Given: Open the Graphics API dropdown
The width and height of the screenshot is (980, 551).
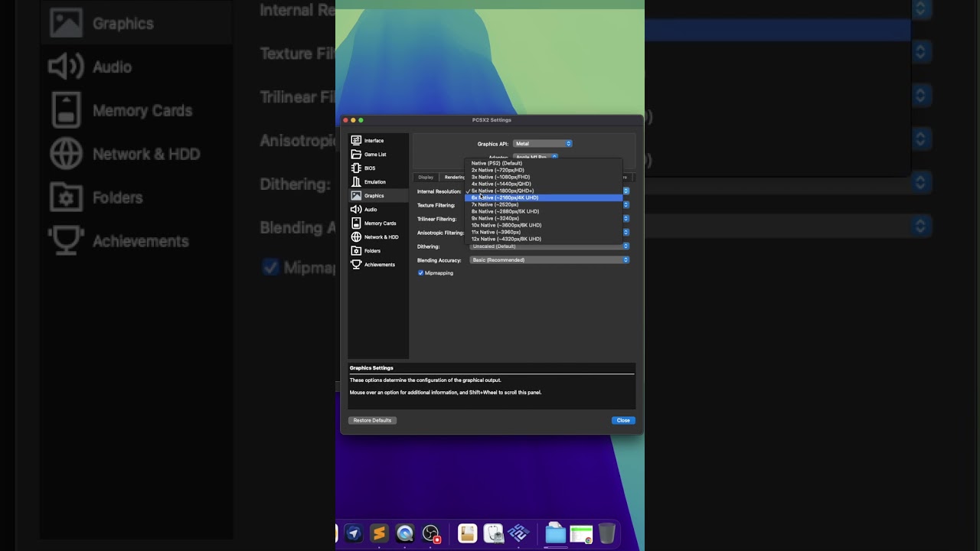Looking at the screenshot, I should coord(542,144).
